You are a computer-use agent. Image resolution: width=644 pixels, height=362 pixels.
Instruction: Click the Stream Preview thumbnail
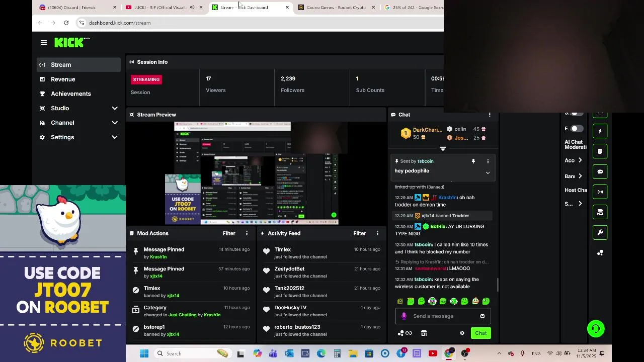coord(256,173)
